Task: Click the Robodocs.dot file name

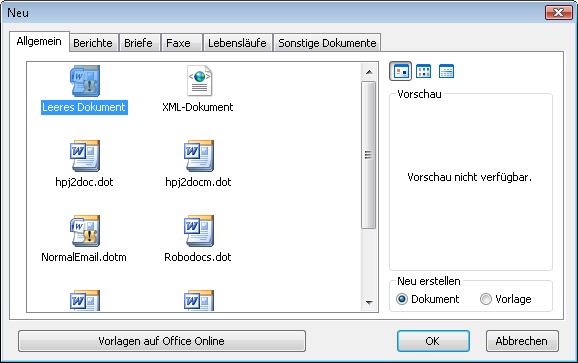Action: [x=198, y=257]
